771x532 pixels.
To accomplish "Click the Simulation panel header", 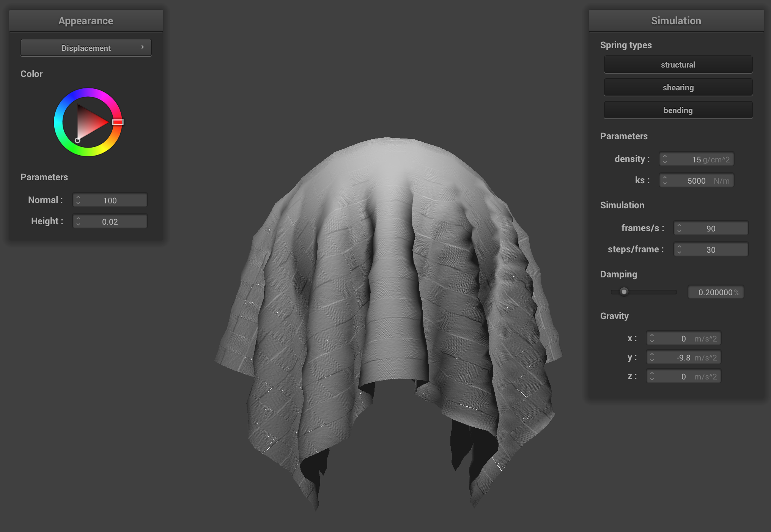I will (x=676, y=20).
